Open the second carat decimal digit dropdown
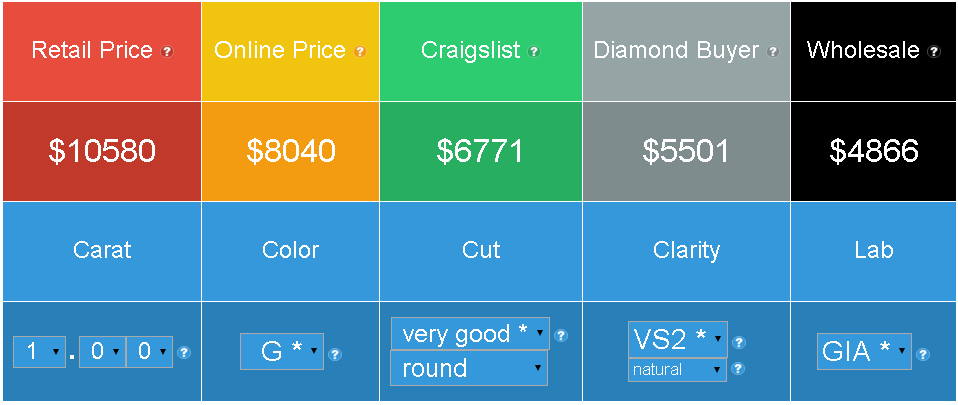Image resolution: width=958 pixels, height=405 pixels. 149,352
